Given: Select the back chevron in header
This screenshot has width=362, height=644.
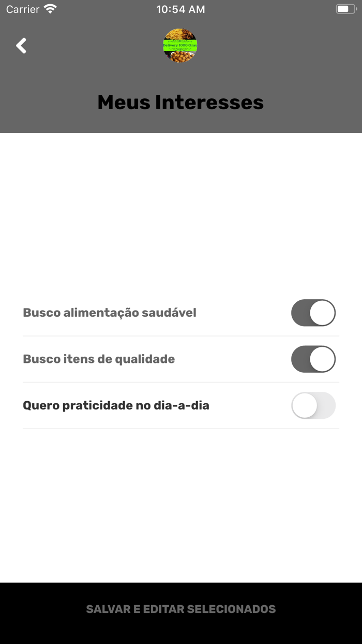Looking at the screenshot, I should click(x=21, y=46).
